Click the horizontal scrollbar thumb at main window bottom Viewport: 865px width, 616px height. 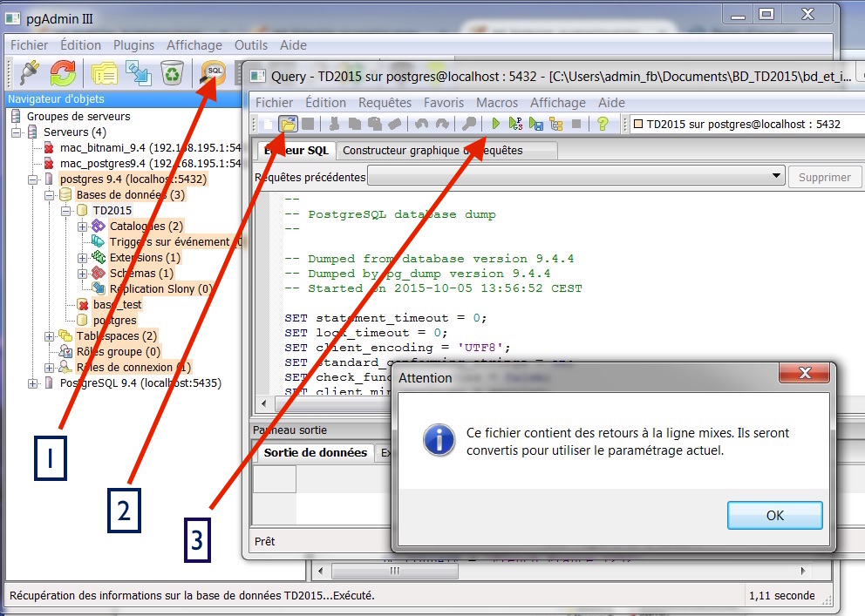394,572
